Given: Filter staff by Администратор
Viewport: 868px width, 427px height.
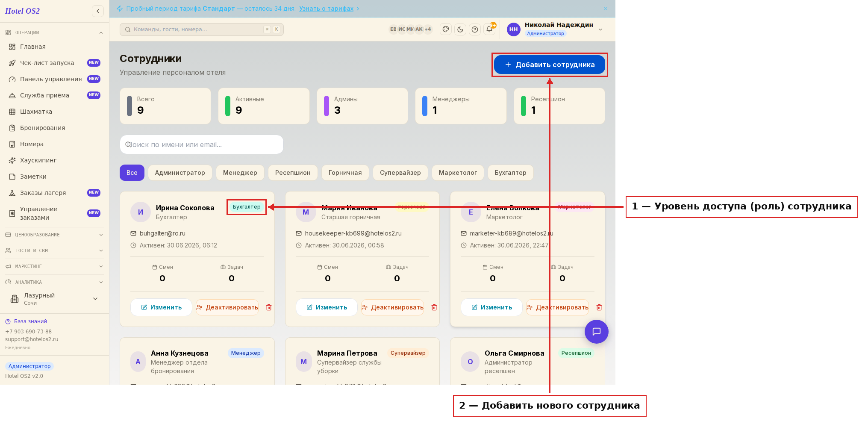Looking at the screenshot, I should pos(180,173).
